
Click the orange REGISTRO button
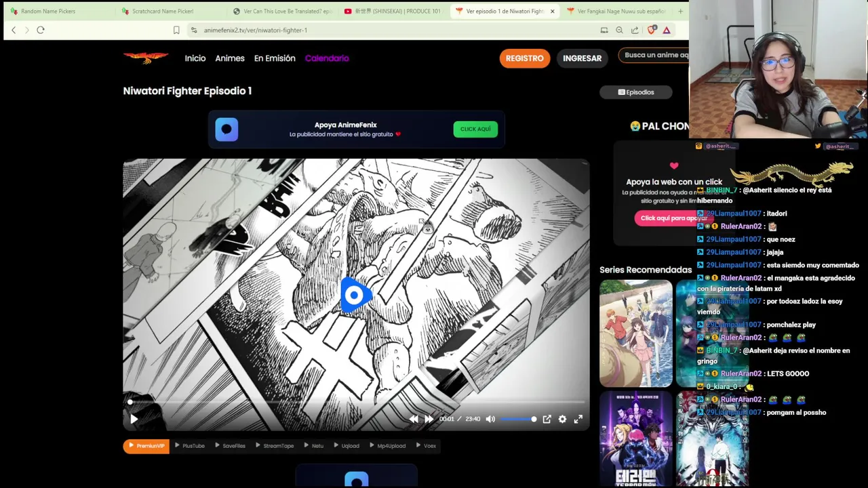click(x=524, y=58)
